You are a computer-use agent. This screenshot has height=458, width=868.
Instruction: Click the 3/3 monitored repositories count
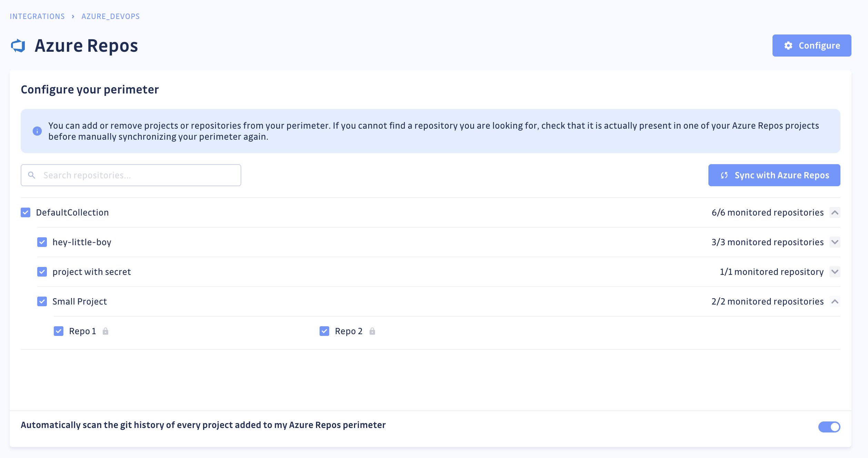point(768,242)
